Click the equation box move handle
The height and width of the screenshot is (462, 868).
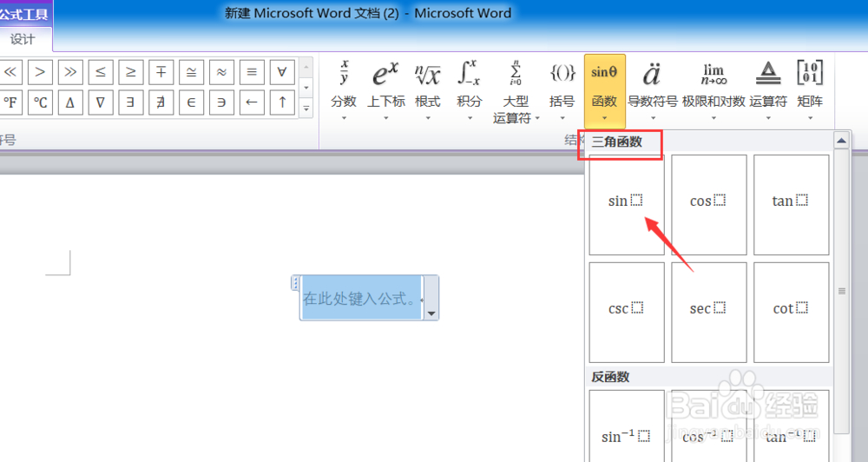point(295,283)
